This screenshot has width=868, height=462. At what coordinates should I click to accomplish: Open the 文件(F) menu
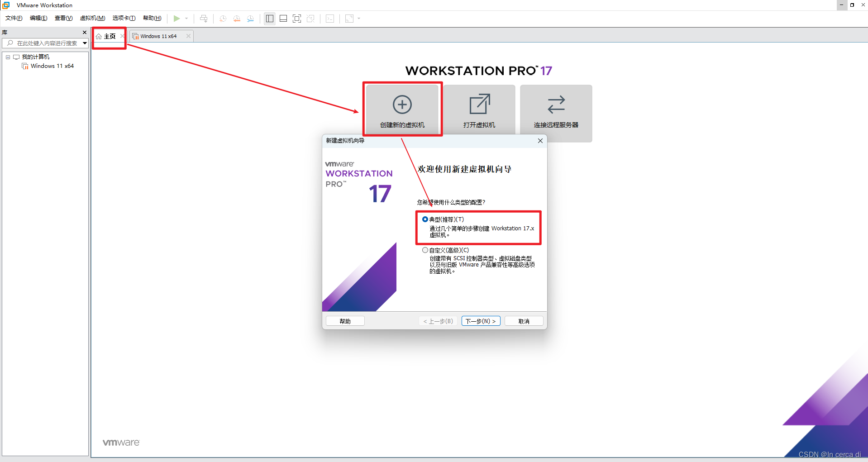pos(14,18)
